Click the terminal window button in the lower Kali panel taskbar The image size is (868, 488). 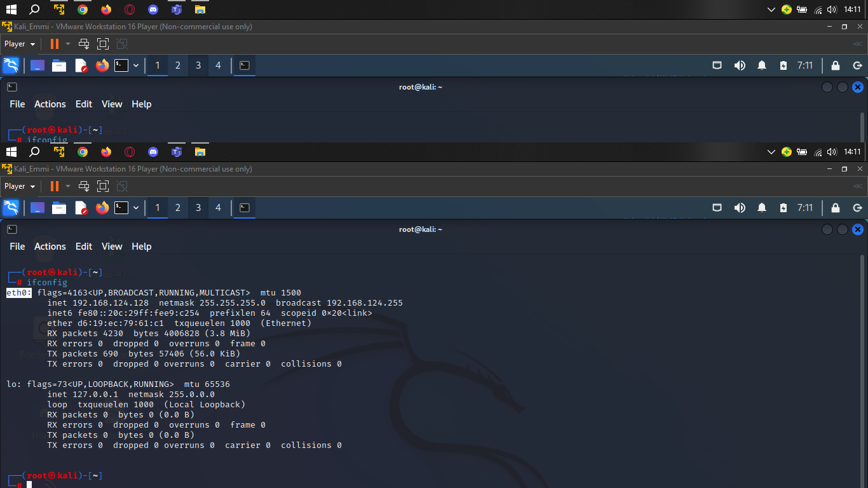245,208
